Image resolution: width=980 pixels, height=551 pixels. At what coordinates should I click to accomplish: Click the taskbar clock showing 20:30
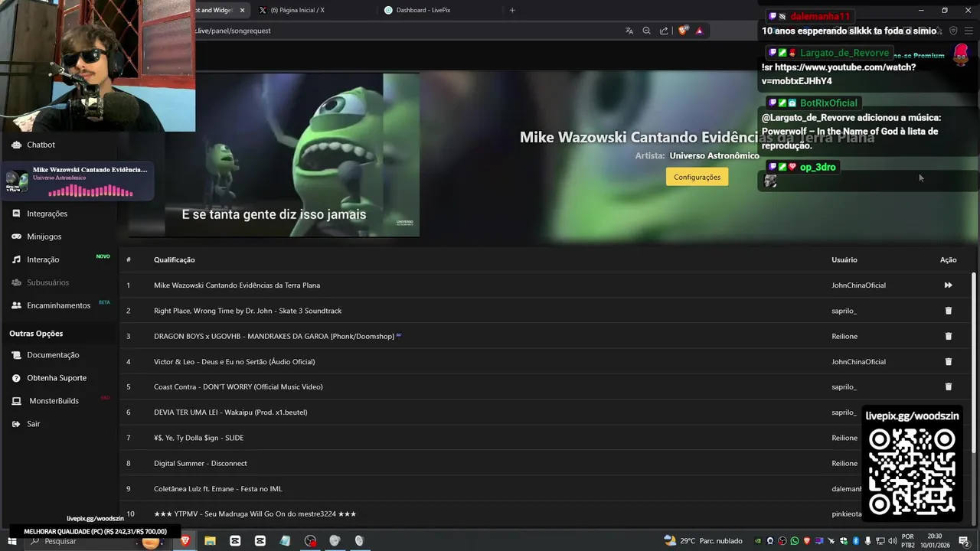934,541
